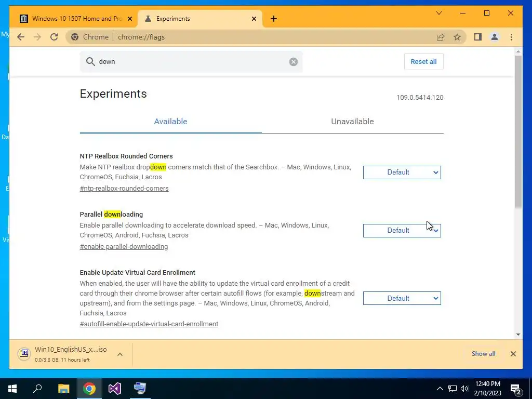The width and height of the screenshot is (532, 399).
Task: Click the forward navigation arrow
Action: point(37,37)
